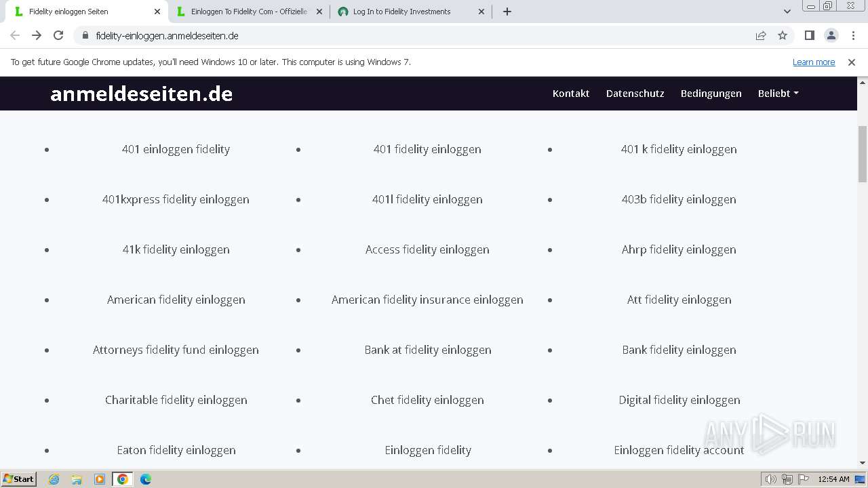Open 401 fidelity einloggen link
Screen dimensions: 868x488
tap(427, 149)
